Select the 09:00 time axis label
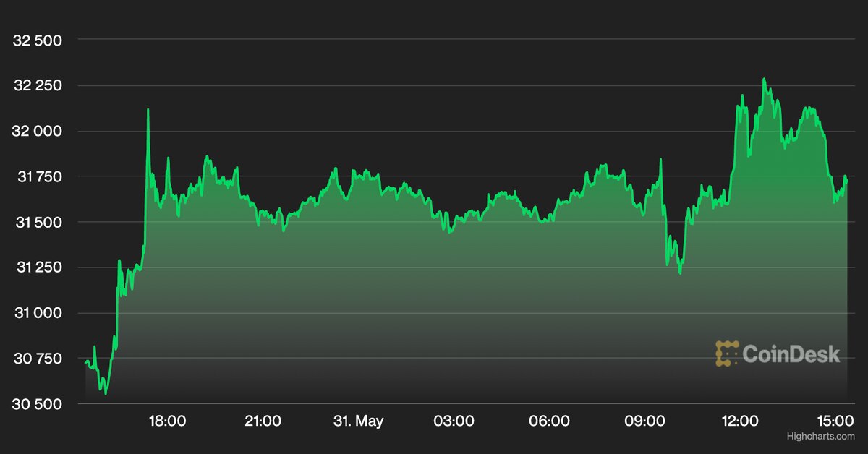The width and height of the screenshot is (868, 454). click(x=644, y=421)
